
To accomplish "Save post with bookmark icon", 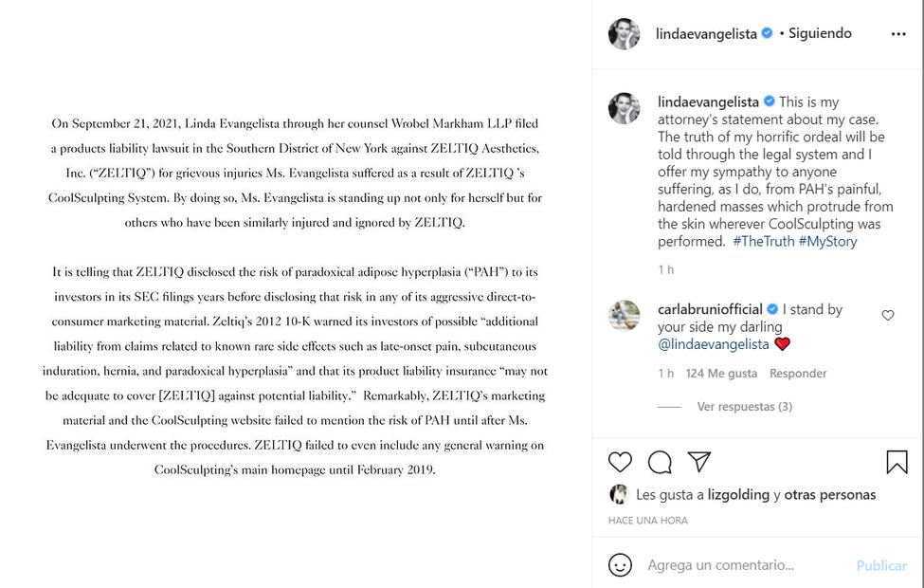I will point(897,462).
